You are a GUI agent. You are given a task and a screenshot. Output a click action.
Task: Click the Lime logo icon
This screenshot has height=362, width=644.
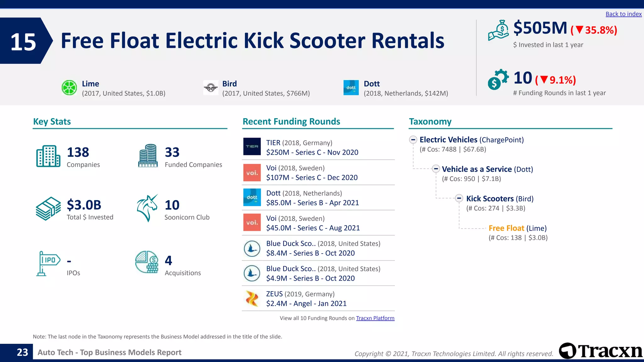point(69,88)
